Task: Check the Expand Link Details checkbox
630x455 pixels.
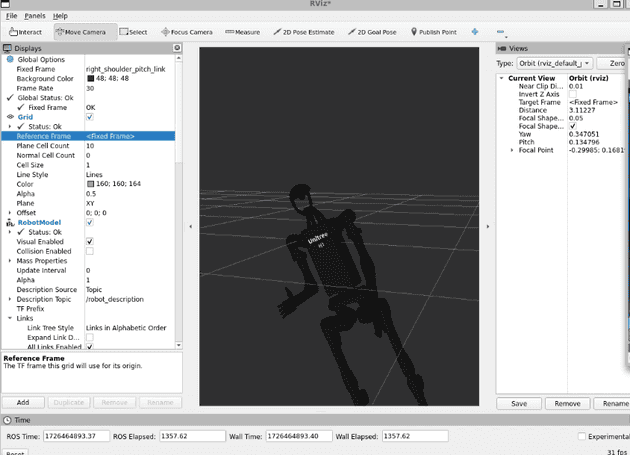Action: 90,337
